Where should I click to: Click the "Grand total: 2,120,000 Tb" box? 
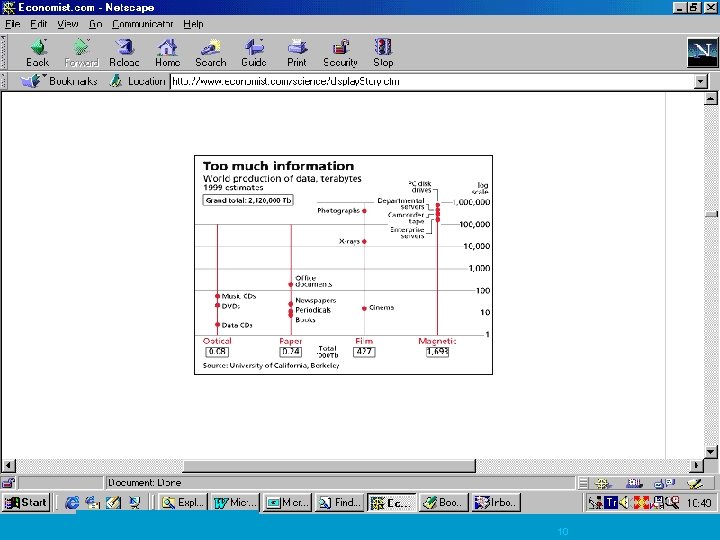[248, 200]
